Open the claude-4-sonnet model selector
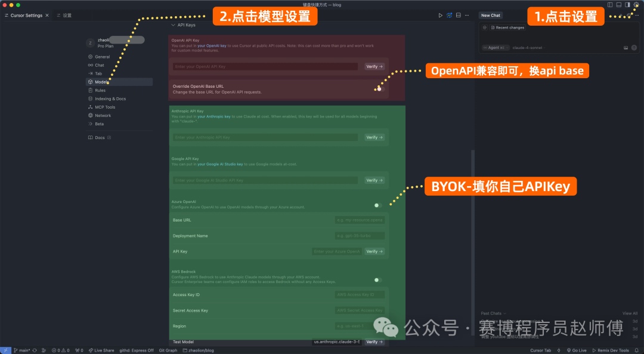 click(528, 48)
